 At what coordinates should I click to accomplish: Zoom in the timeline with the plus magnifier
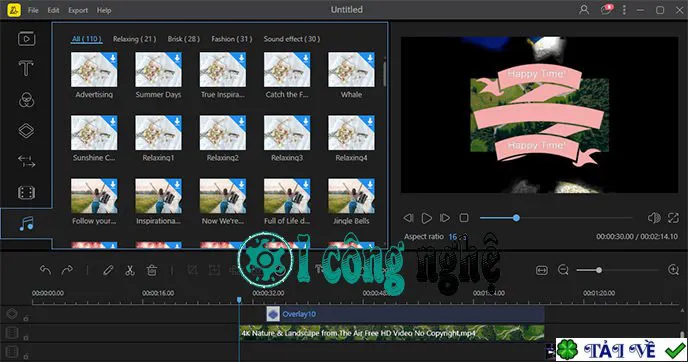[x=674, y=270]
